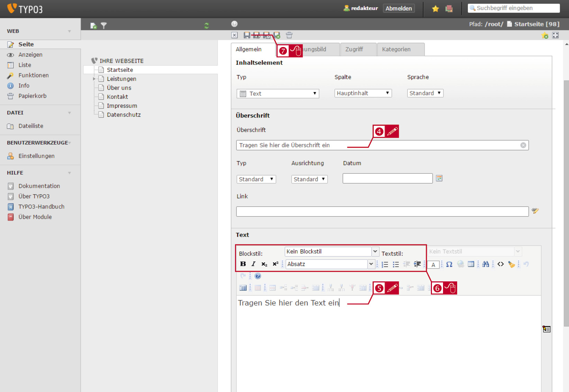This screenshot has height=392, width=569.
Task: Expand the Leistungen page tree node
Action: (x=94, y=79)
